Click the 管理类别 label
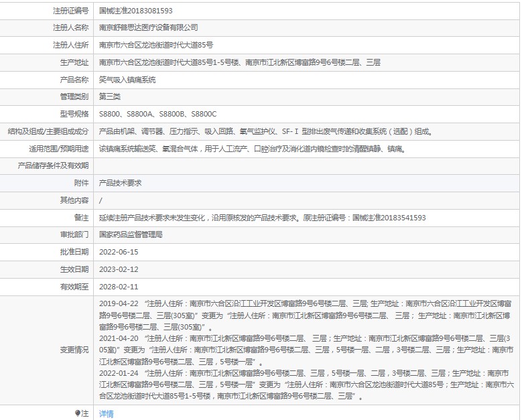 point(74,97)
